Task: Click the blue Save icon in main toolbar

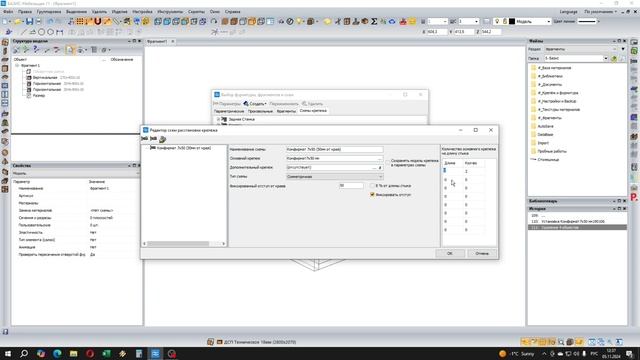Action: pos(29,21)
